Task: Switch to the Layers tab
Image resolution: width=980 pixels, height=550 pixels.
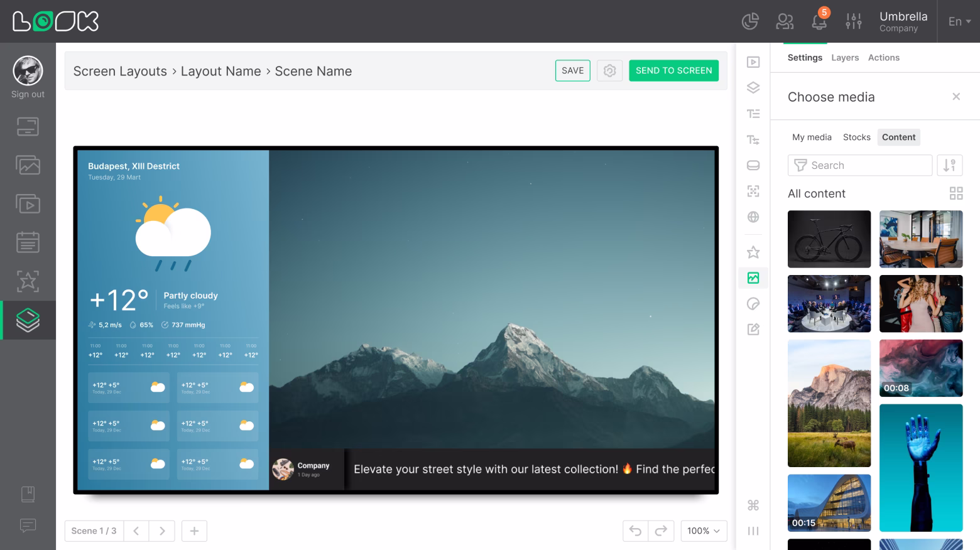Action: tap(845, 57)
